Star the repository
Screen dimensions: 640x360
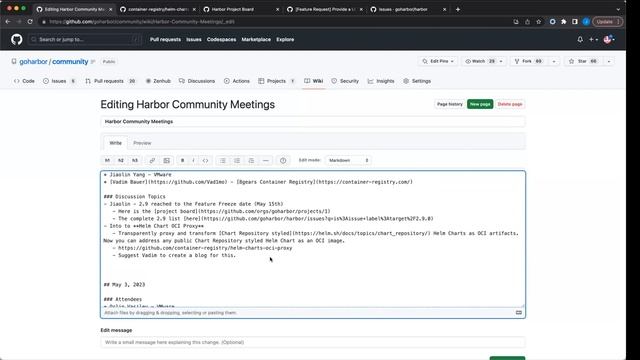[x=583, y=61]
